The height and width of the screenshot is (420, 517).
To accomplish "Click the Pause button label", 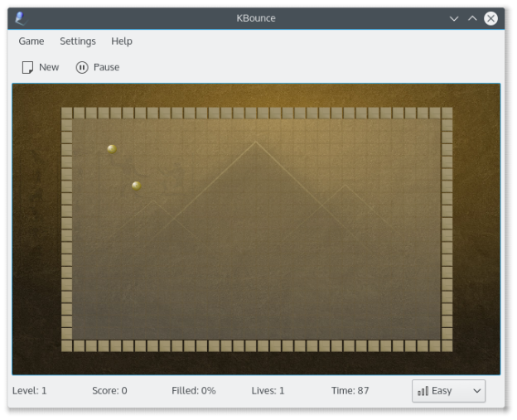I will [x=106, y=67].
